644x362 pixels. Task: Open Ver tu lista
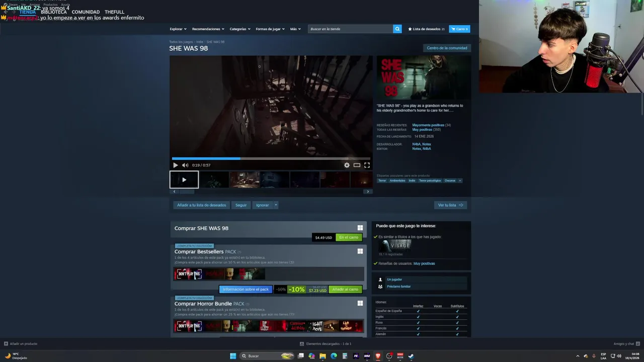[x=450, y=205]
